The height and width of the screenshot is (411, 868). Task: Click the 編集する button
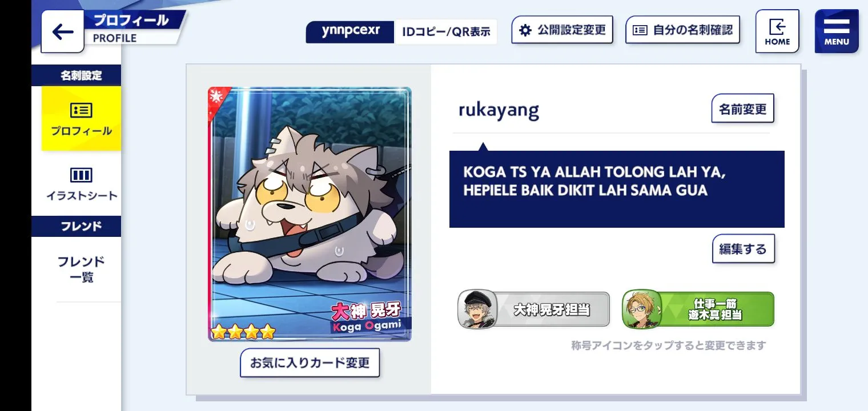pyautogui.click(x=743, y=249)
